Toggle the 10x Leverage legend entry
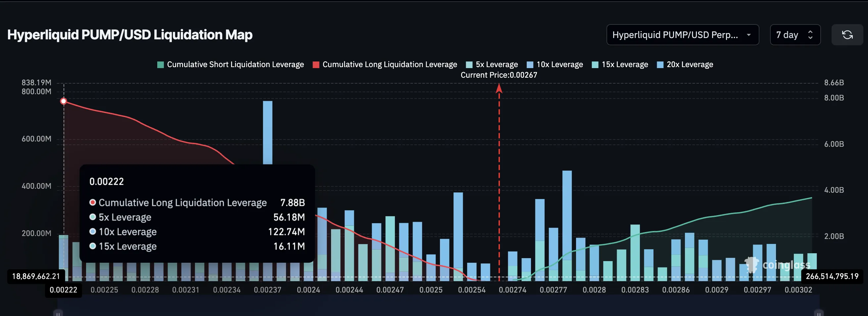The height and width of the screenshot is (316, 868). 554,64
